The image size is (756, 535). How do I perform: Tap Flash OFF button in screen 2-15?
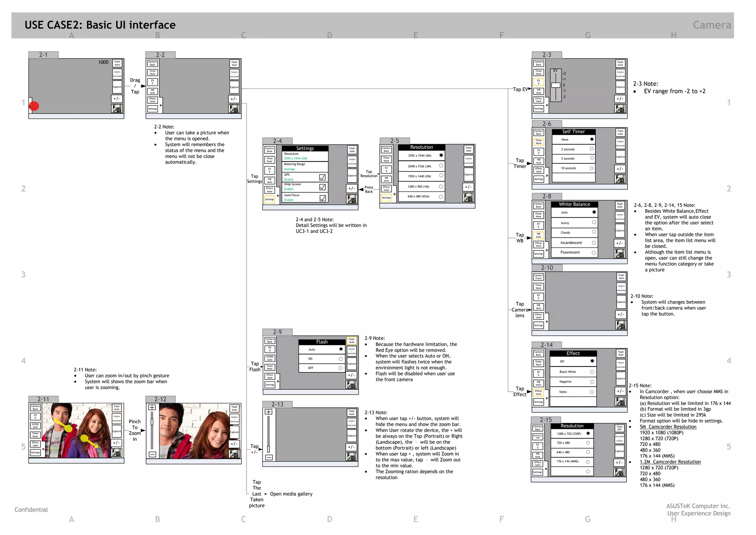coord(619,428)
